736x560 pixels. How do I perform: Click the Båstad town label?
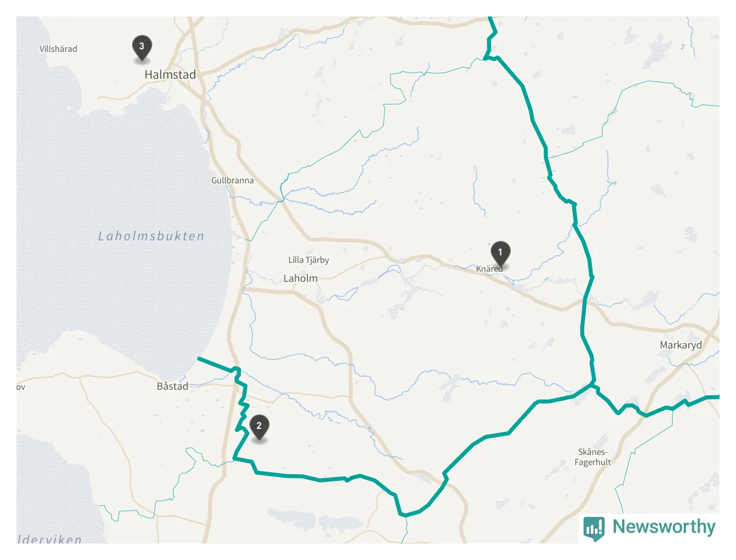[172, 386]
